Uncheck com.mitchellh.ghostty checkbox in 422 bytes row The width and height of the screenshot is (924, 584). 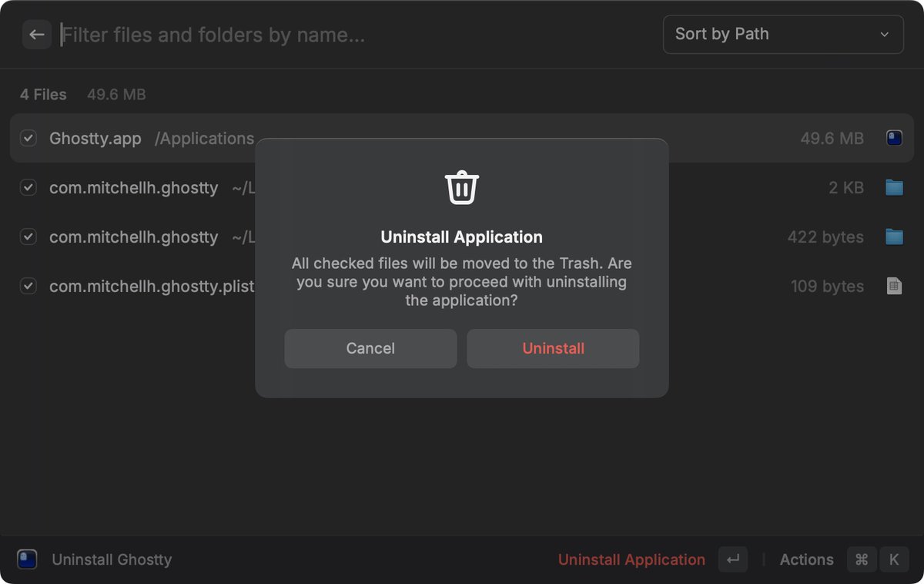click(x=28, y=237)
